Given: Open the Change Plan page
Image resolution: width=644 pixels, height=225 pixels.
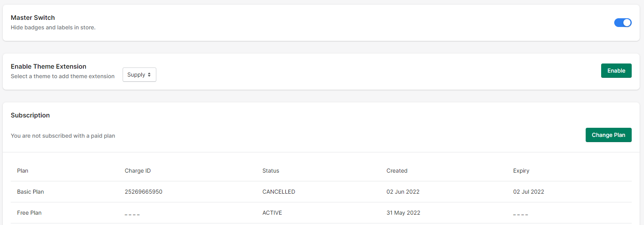Looking at the screenshot, I should click(608, 135).
